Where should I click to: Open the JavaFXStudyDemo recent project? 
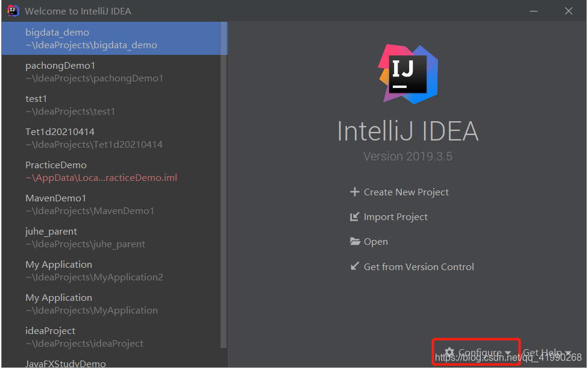pyautogui.click(x=111, y=361)
